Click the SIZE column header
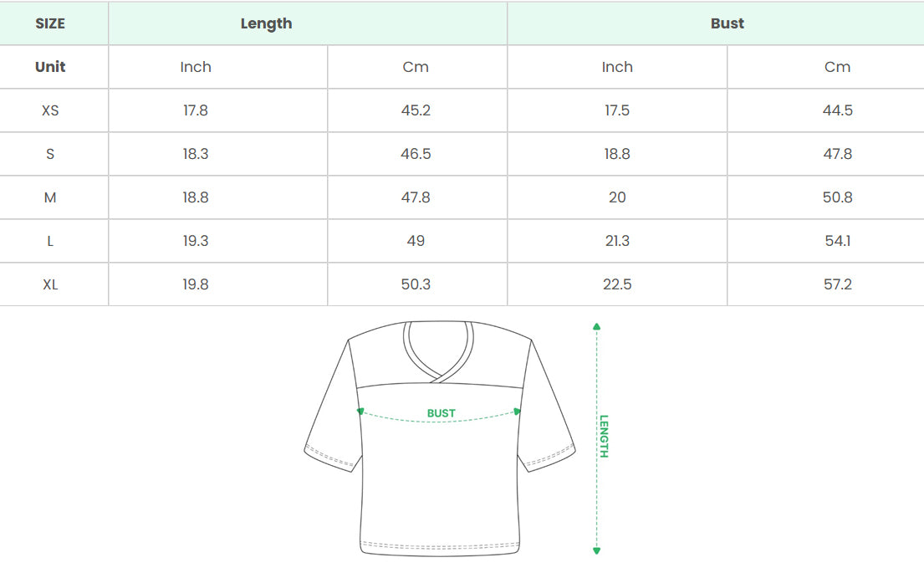 pyautogui.click(x=50, y=23)
